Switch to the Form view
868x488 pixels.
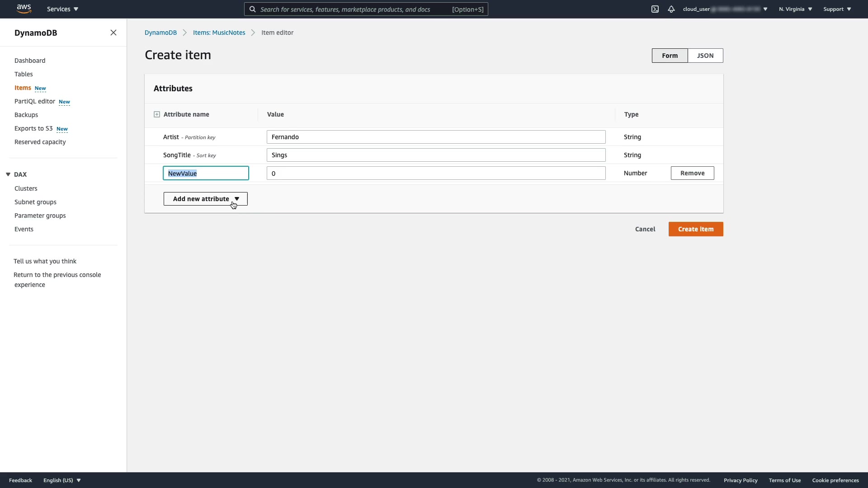670,56
